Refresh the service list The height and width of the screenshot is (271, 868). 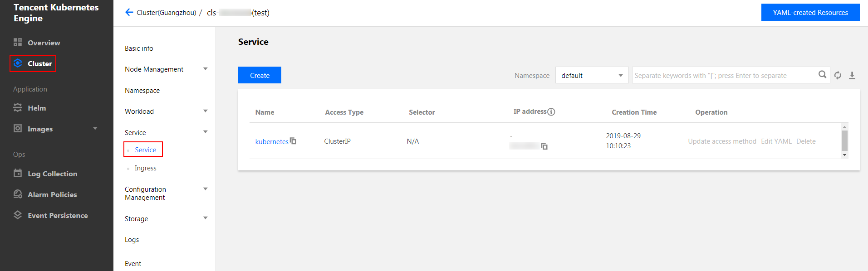click(838, 75)
